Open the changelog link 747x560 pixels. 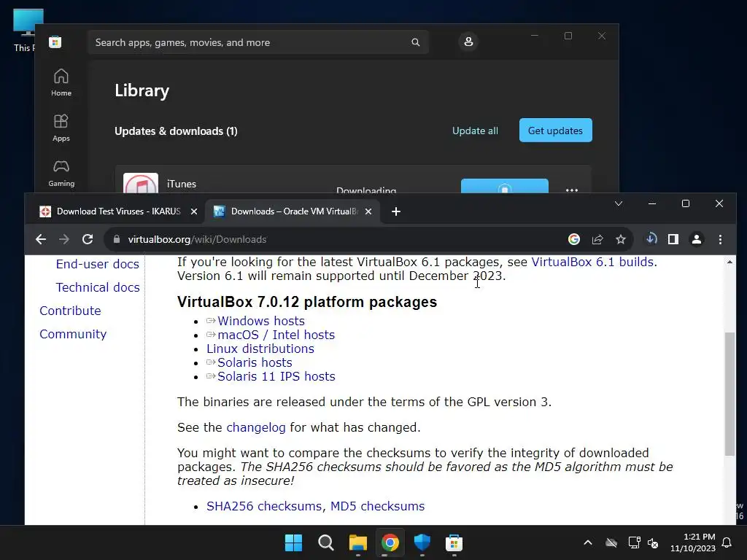point(256,427)
